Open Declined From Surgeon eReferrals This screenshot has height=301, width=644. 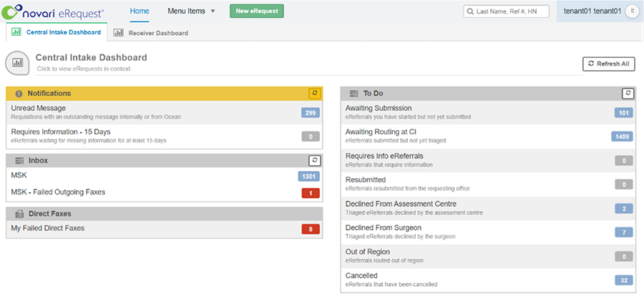(x=488, y=232)
